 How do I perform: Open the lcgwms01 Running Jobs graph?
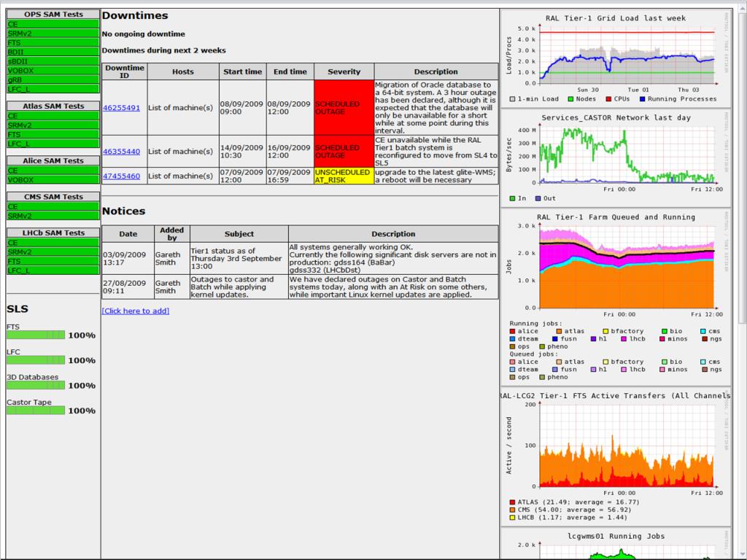coord(616,544)
